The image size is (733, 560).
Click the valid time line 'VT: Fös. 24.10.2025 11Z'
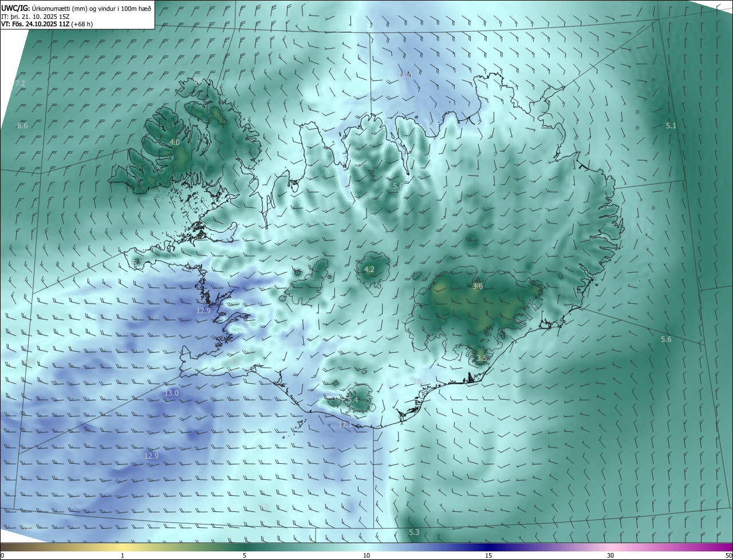(36, 24)
